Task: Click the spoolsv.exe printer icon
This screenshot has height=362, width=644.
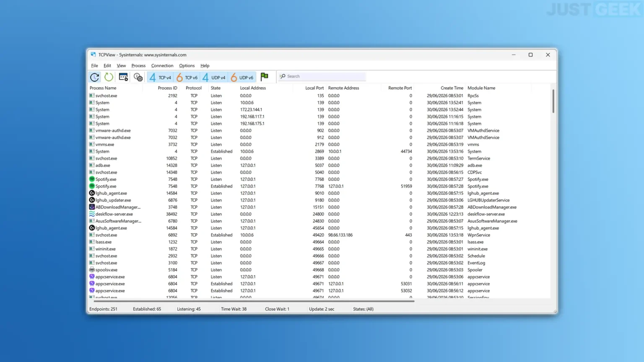Action: [x=92, y=270]
